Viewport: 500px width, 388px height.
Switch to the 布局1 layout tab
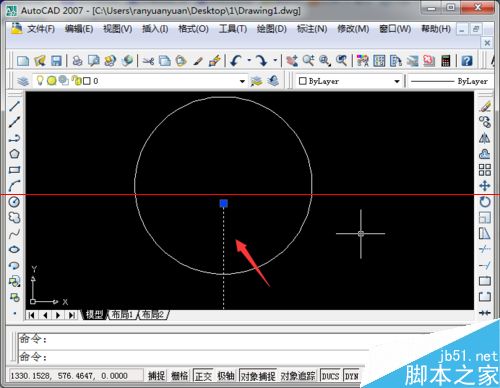click(122, 315)
